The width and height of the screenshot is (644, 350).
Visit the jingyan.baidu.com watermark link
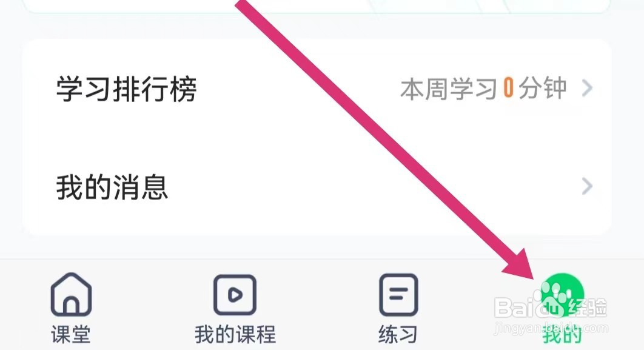click(551, 328)
